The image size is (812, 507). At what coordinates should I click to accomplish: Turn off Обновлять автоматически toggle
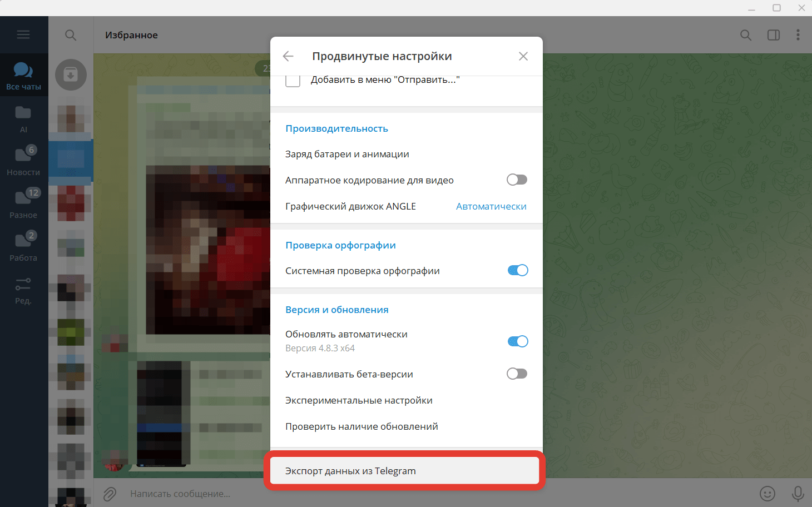tap(518, 341)
